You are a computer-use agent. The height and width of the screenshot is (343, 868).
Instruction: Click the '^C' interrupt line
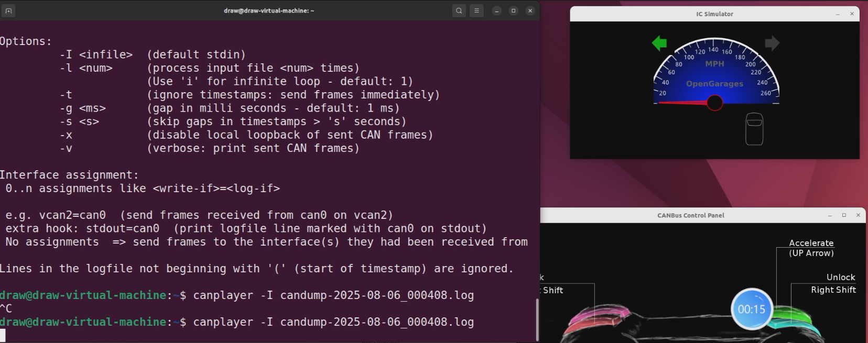coord(6,308)
